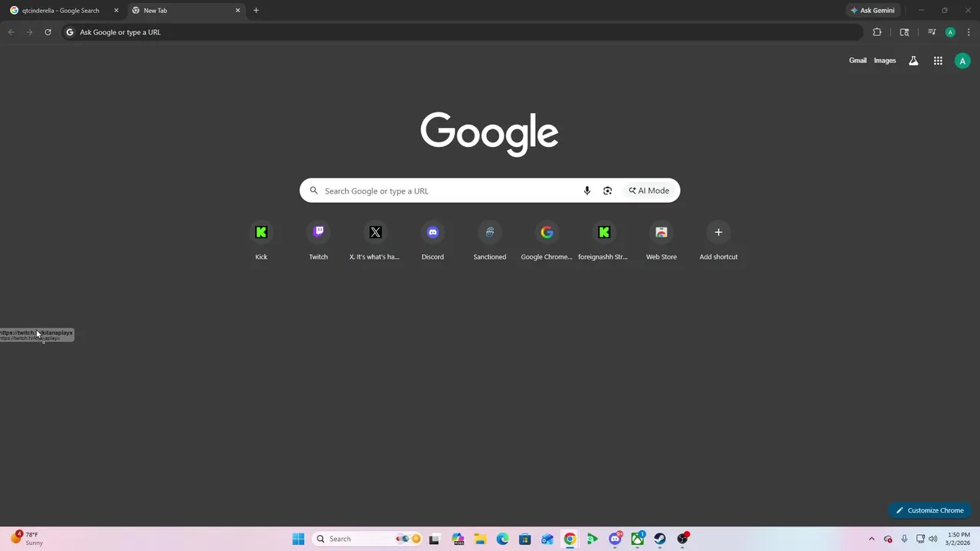
Task: Open the Google Account avatar on the page
Action: tap(962, 61)
